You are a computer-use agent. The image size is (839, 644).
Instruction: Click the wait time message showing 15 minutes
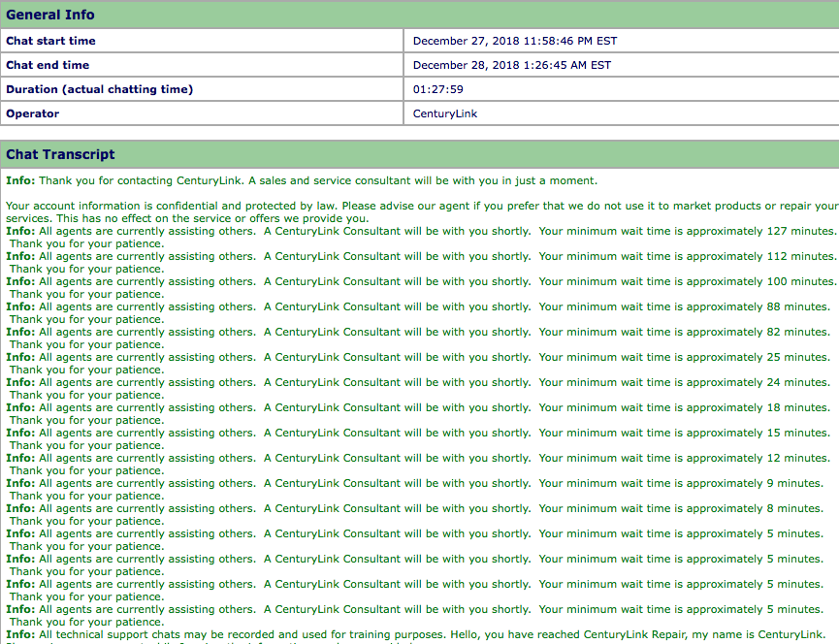point(418,438)
